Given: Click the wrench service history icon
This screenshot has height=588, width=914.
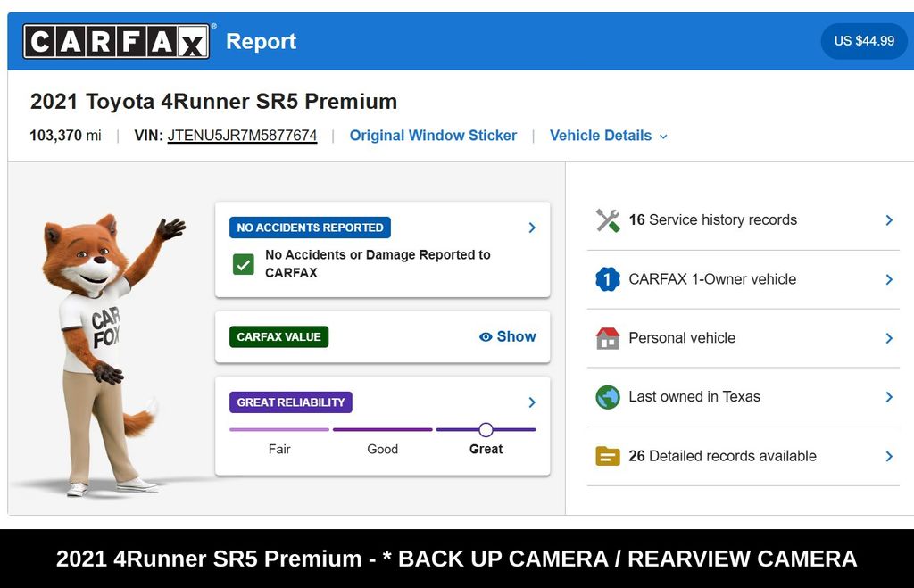Looking at the screenshot, I should tap(608, 220).
